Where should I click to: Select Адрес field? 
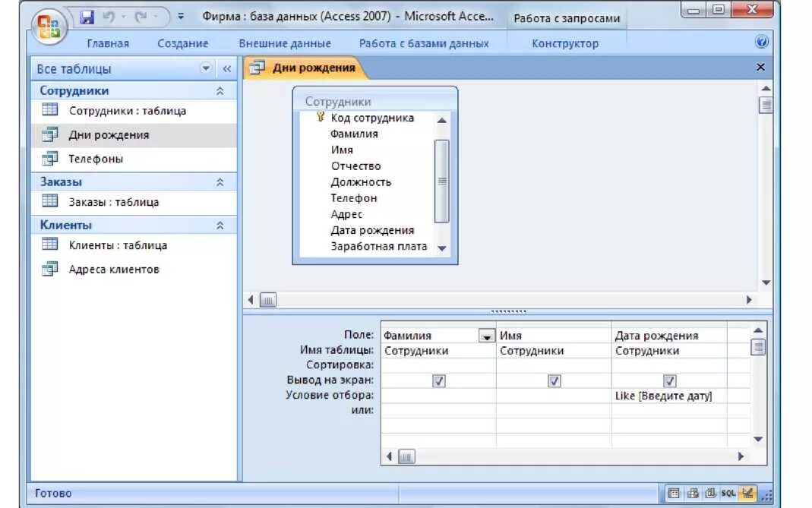(x=346, y=214)
